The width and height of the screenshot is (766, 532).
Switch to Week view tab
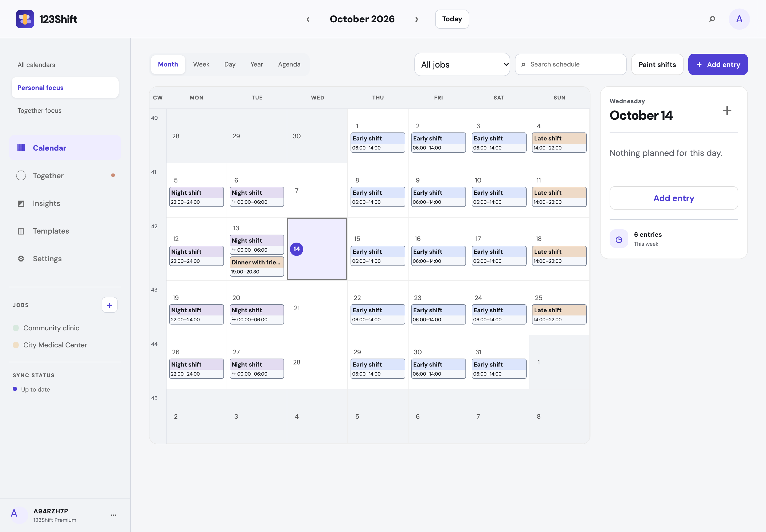click(x=201, y=64)
